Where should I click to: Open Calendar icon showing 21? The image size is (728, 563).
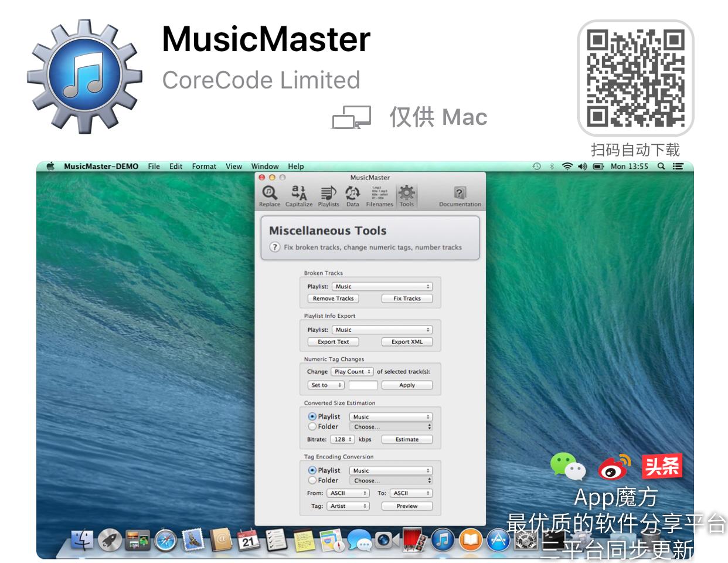(x=248, y=540)
